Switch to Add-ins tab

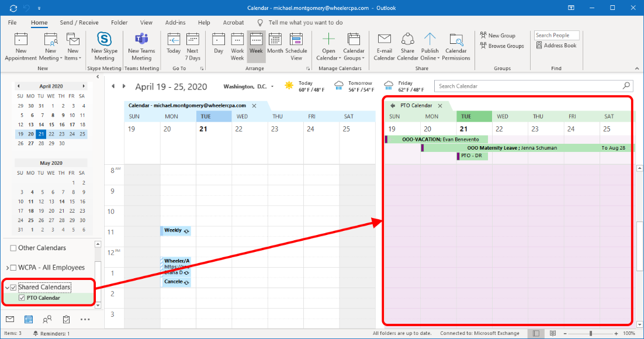click(175, 23)
